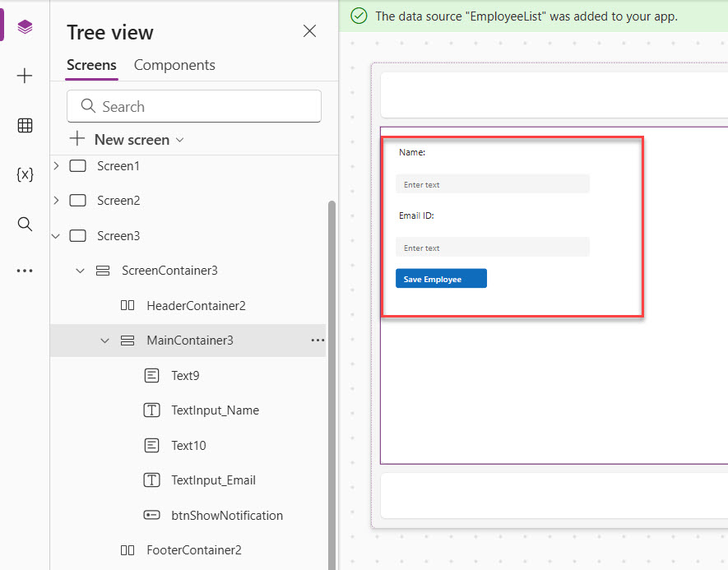This screenshot has height=570, width=728.
Task: Open the MainContainer3 more options ellipsis
Action: tap(318, 341)
